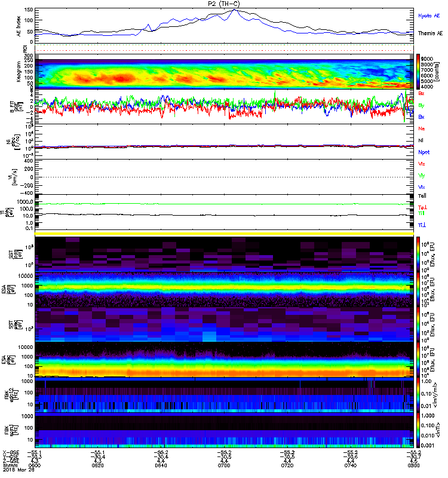
Task: Click the FBK scm nT color bar
Action: pos(418,430)
